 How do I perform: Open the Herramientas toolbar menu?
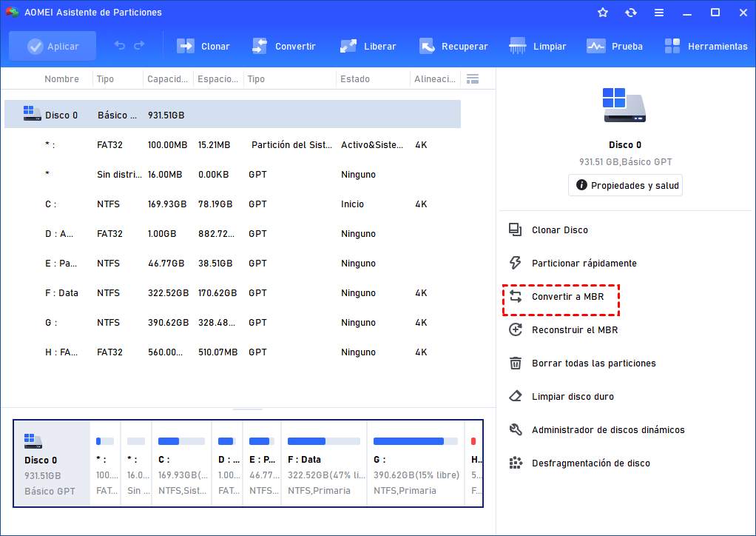pos(706,47)
